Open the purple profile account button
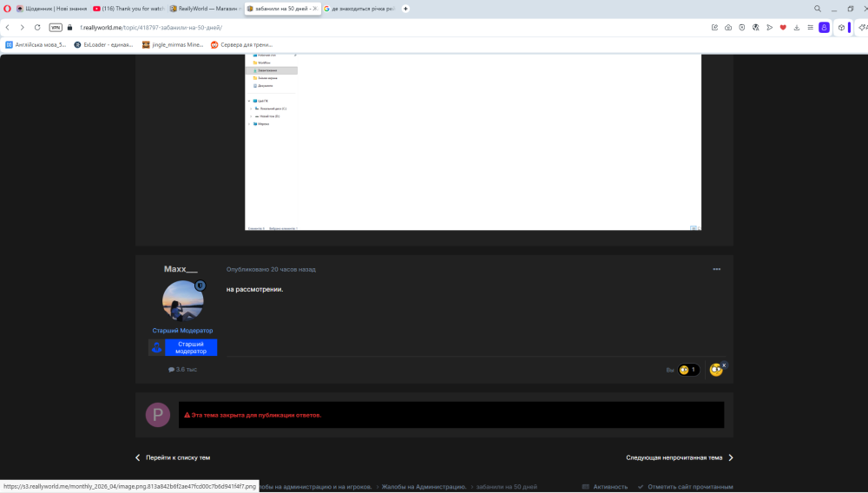Viewport: 868px width, 493px height. coord(825,27)
